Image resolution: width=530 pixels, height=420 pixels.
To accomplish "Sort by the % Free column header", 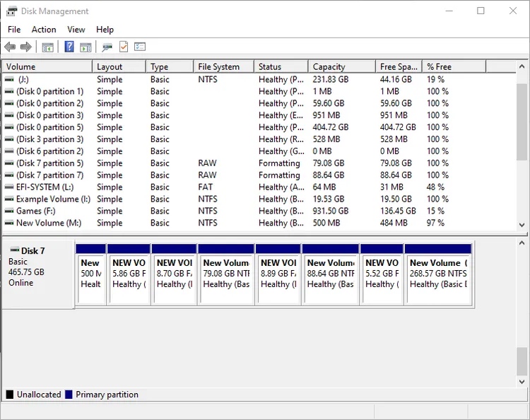I will (x=454, y=66).
